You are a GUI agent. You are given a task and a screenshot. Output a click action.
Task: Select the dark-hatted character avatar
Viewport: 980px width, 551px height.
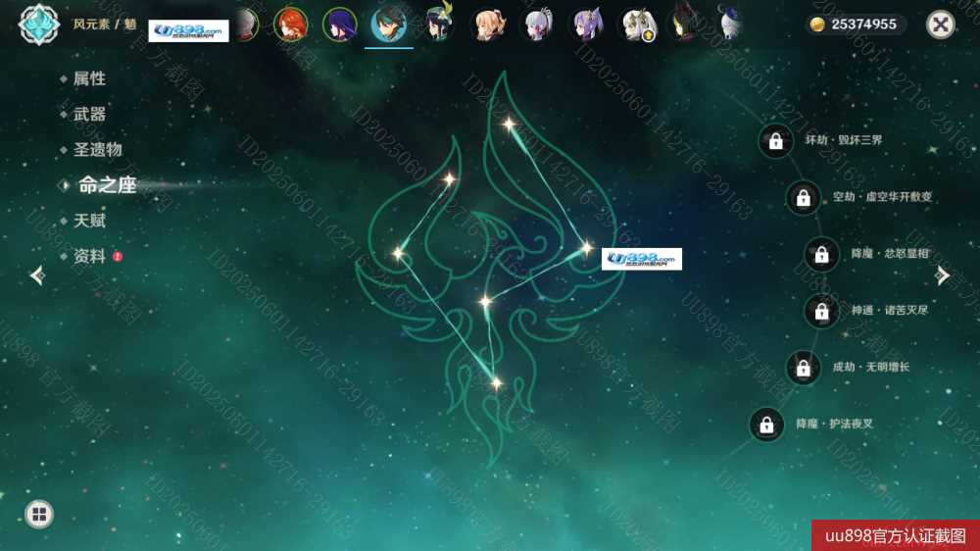[686, 25]
